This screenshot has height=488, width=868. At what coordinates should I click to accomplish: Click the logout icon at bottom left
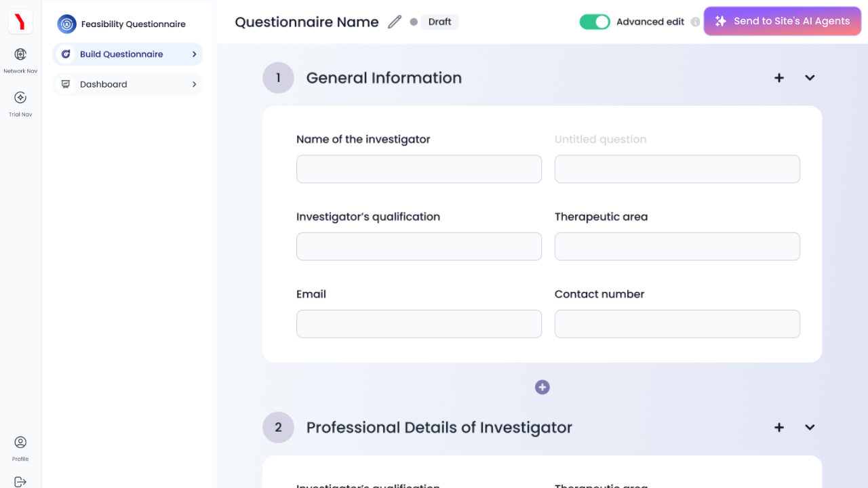click(20, 482)
